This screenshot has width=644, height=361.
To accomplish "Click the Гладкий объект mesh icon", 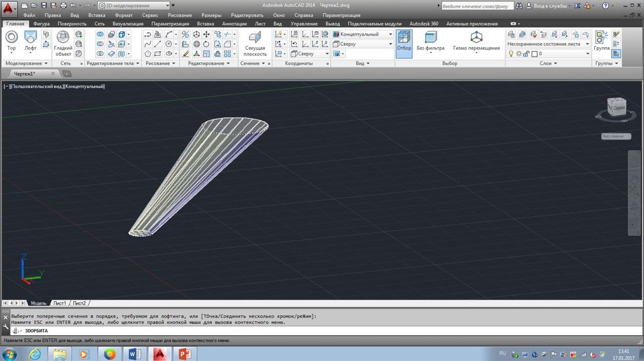I will (63, 38).
